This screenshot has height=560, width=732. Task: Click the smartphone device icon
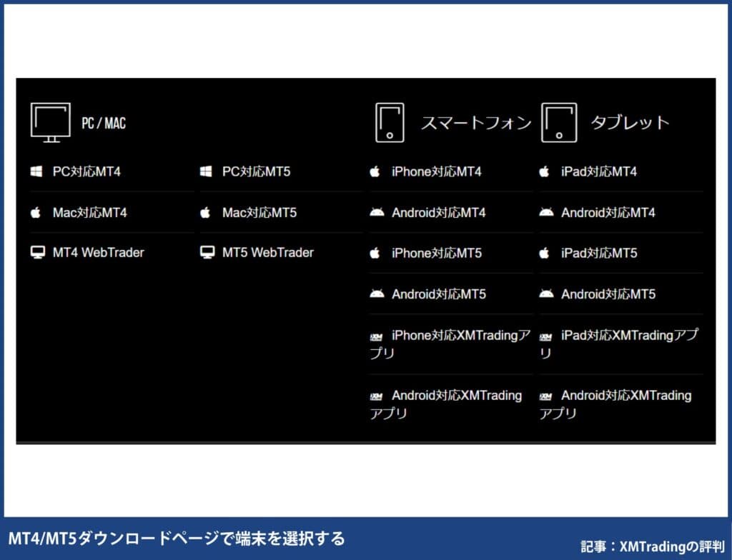click(390, 122)
